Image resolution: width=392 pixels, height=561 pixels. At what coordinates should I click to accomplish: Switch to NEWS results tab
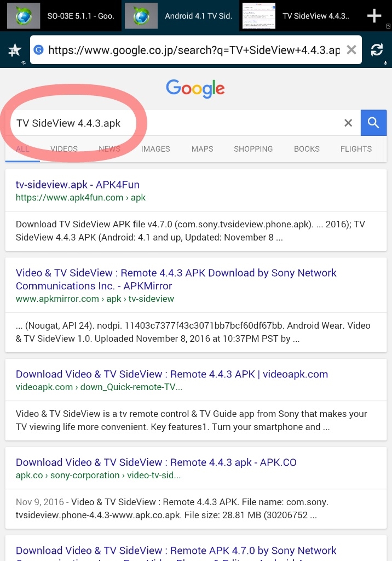tap(109, 149)
